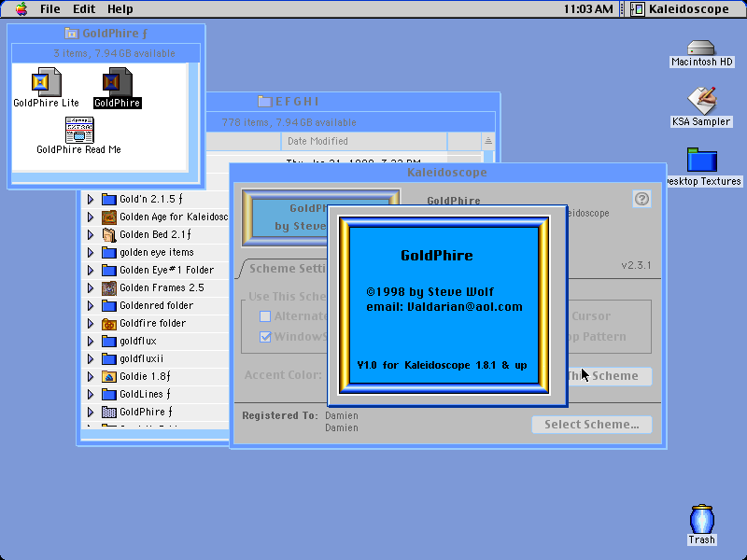This screenshot has height=560, width=747.
Task: Click the goldflux folder icon
Action: coord(109,341)
